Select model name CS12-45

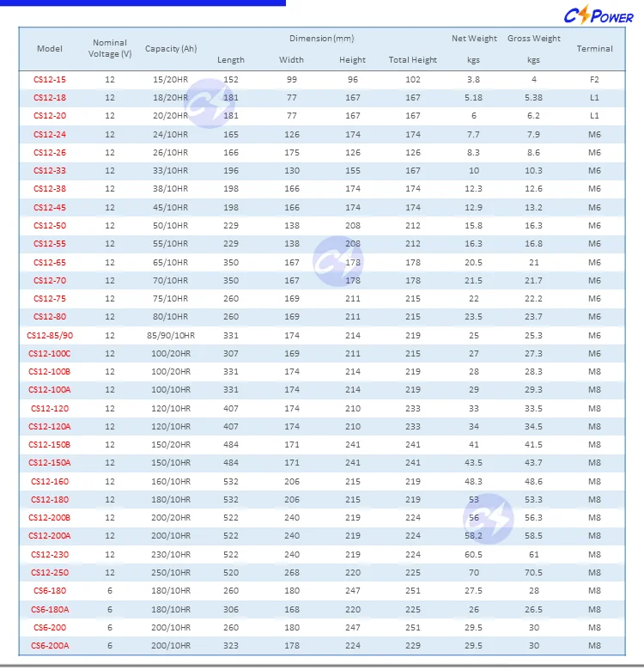50,207
